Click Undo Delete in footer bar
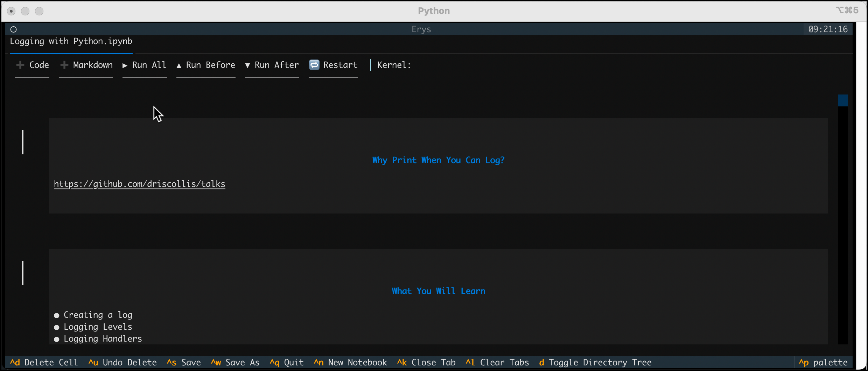Screen dimensions: 868x371 click(122, 363)
